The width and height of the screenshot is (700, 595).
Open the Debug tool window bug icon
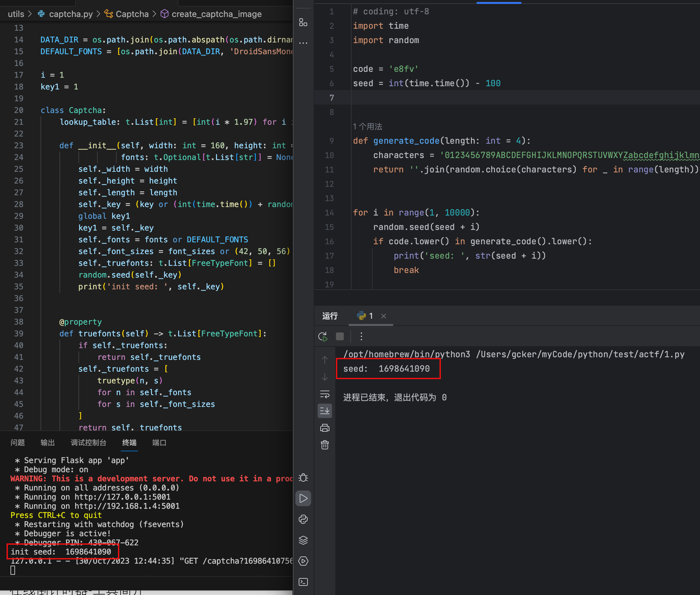click(x=303, y=478)
